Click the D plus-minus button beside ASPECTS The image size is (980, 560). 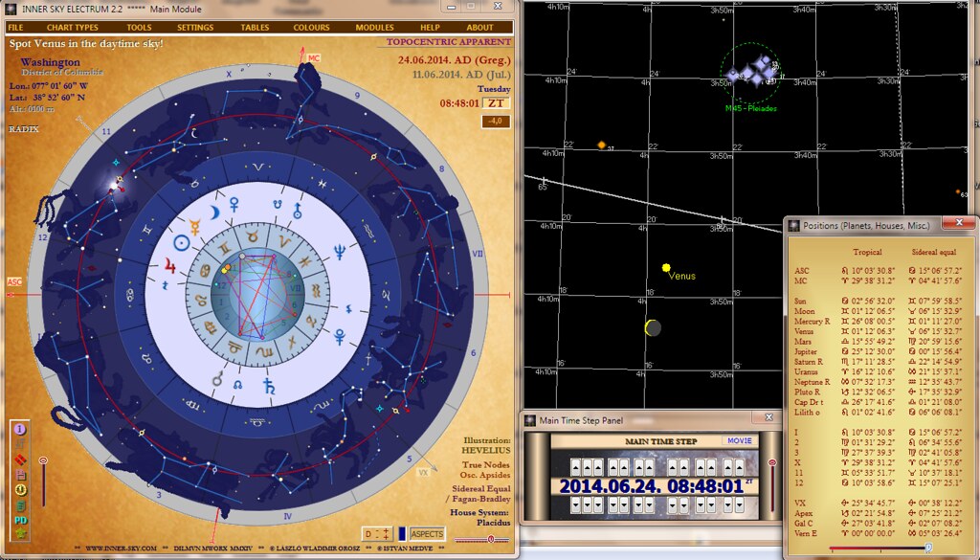[x=377, y=534]
